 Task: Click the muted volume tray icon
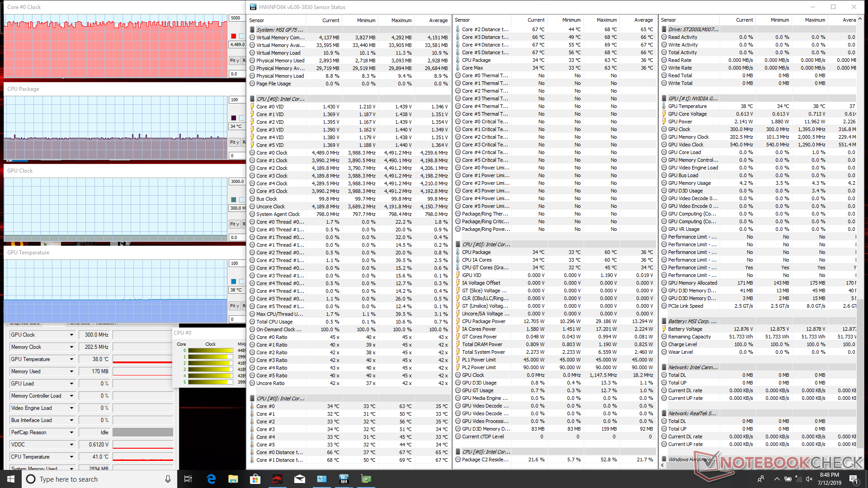point(809,479)
